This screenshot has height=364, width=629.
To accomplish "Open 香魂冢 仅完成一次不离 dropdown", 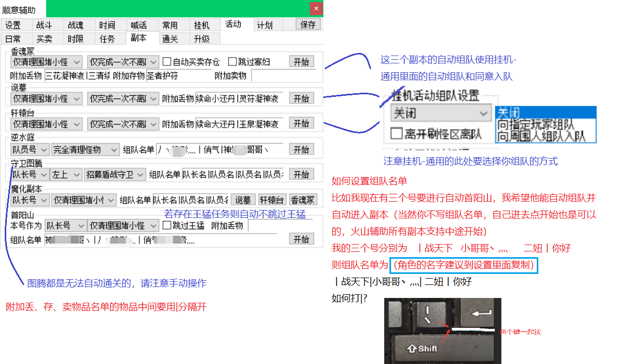I will (x=123, y=62).
